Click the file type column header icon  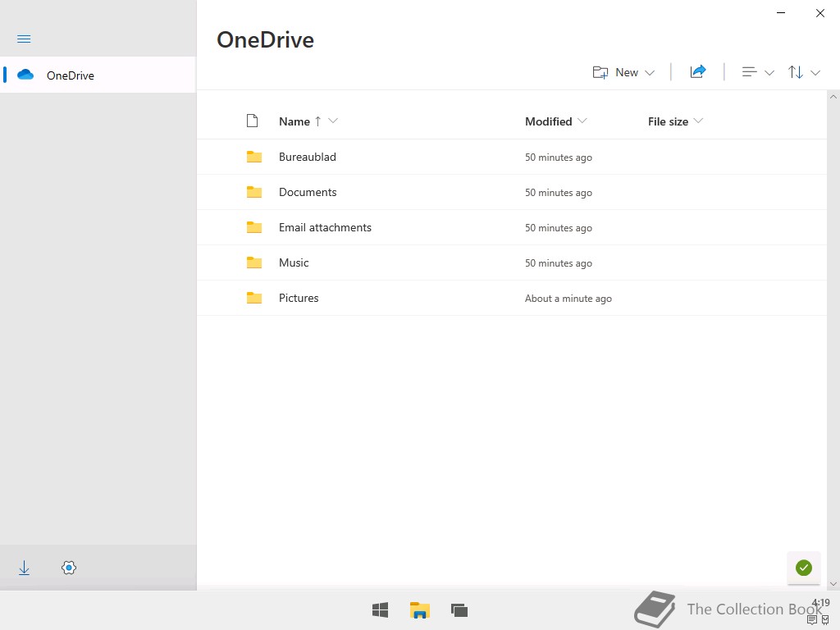pyautogui.click(x=253, y=121)
